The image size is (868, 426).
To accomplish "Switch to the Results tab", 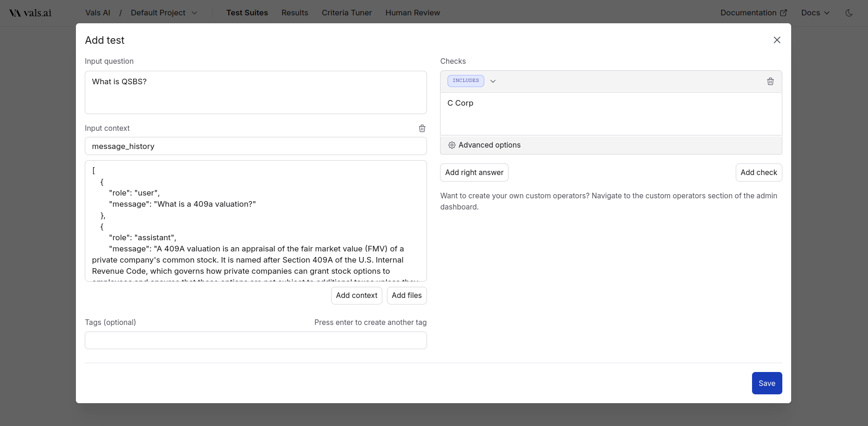I will pyautogui.click(x=295, y=13).
